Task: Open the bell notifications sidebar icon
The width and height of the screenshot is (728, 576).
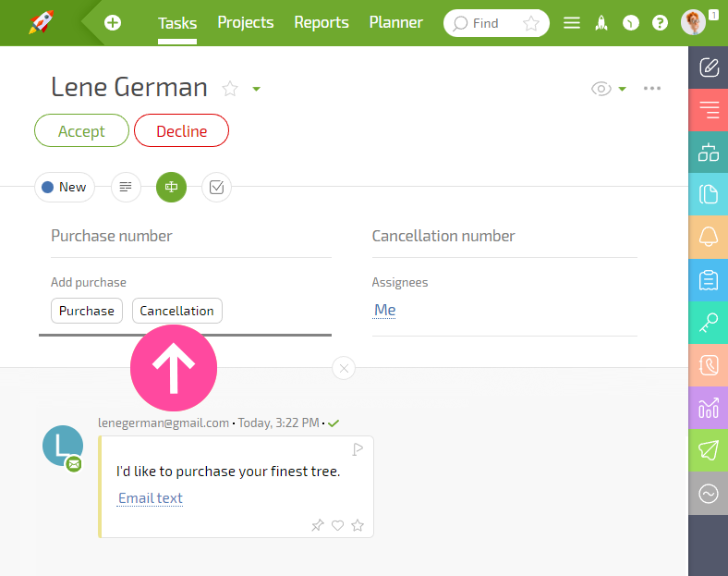Action: (708, 237)
